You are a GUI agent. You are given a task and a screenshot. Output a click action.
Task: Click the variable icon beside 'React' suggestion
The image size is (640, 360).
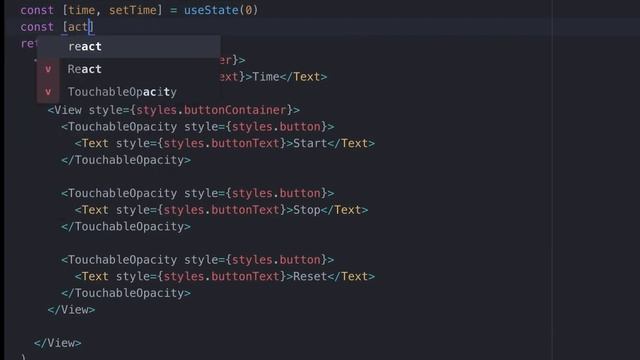48,69
